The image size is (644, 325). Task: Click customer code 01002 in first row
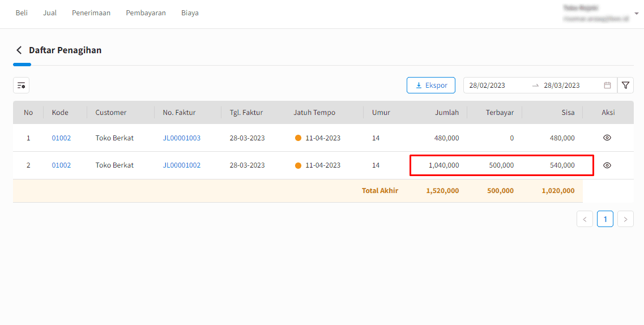point(61,138)
